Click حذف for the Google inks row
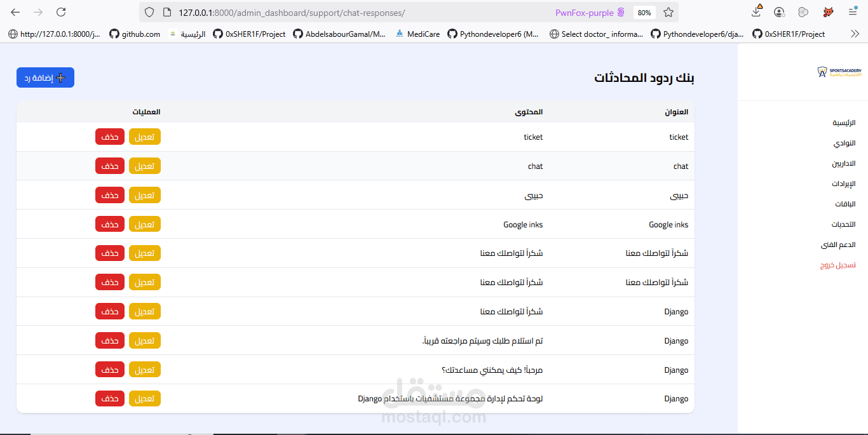 [110, 224]
